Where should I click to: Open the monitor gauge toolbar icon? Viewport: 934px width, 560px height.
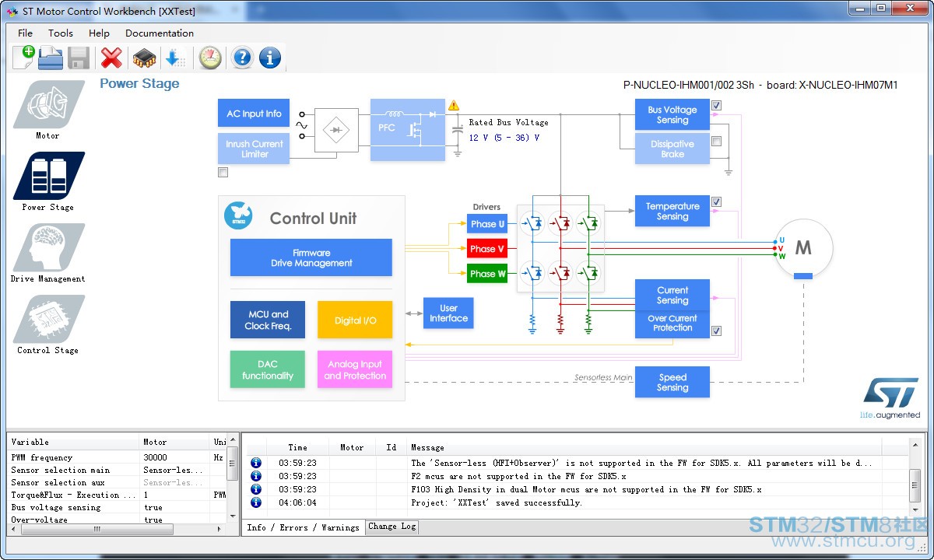[210, 58]
